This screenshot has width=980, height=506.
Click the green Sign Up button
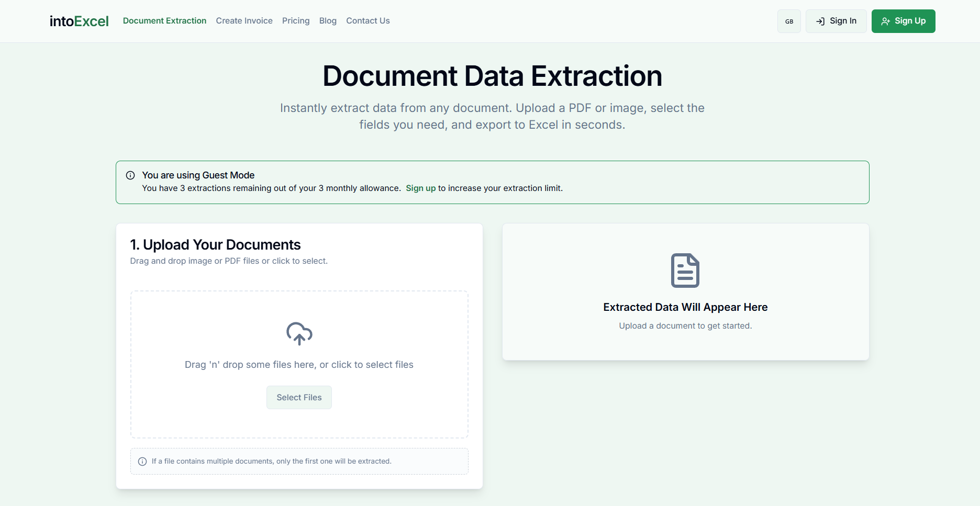(x=903, y=21)
